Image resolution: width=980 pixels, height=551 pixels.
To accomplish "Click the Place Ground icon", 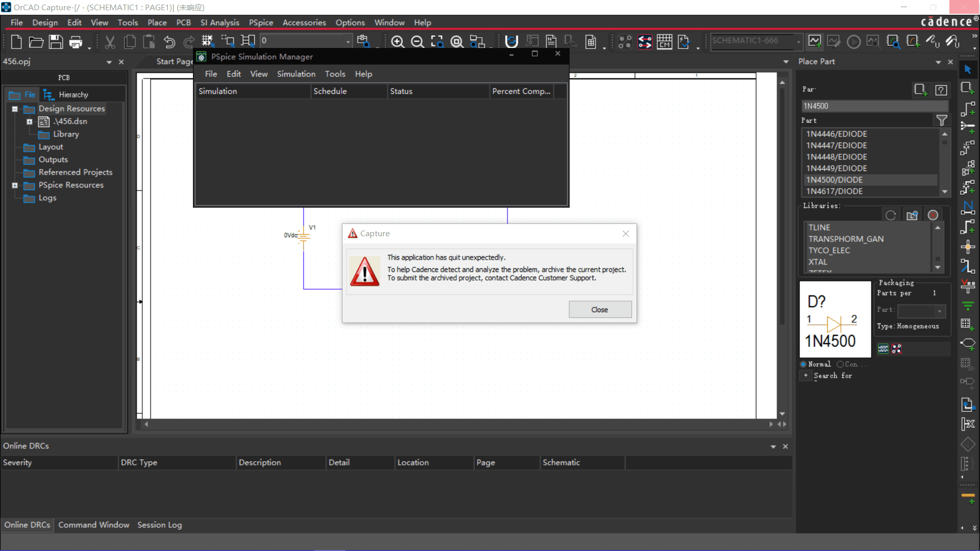I will [x=967, y=306].
